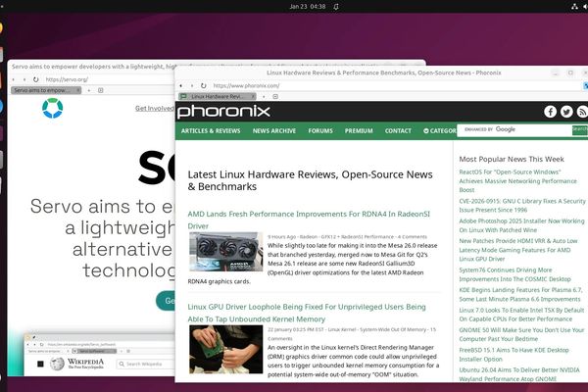588x392 pixels.
Task: Go forward in the Phoronix browser window
Action: tap(192, 86)
